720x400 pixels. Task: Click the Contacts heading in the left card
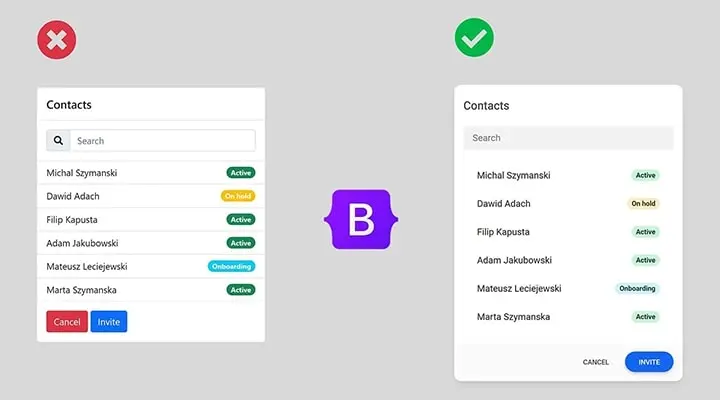(69, 105)
